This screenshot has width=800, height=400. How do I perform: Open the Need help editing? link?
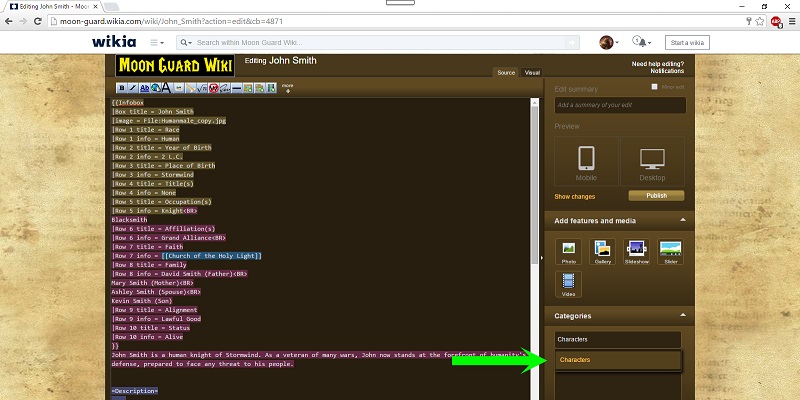658,64
